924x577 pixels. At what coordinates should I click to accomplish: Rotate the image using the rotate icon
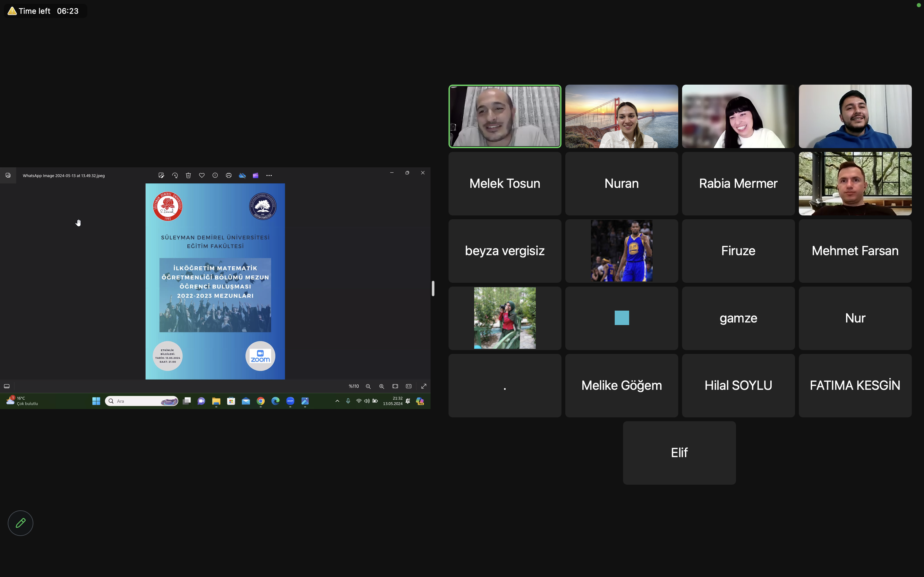click(175, 176)
